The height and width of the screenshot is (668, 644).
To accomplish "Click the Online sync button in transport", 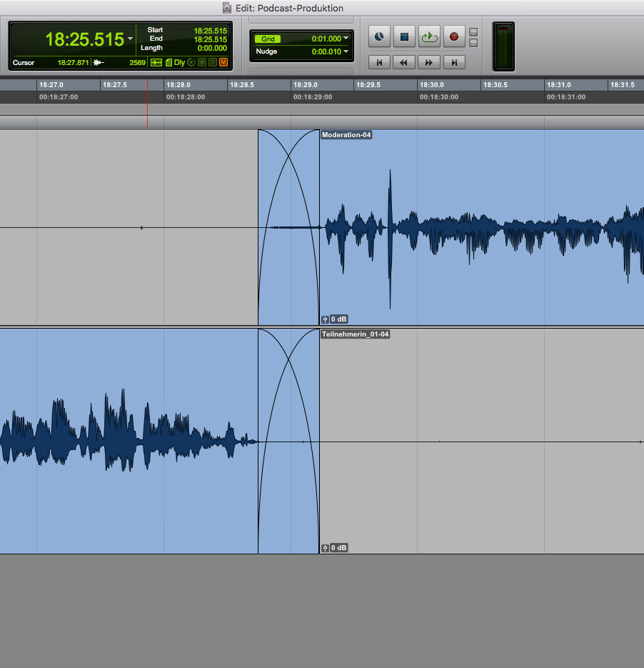I will [x=379, y=36].
